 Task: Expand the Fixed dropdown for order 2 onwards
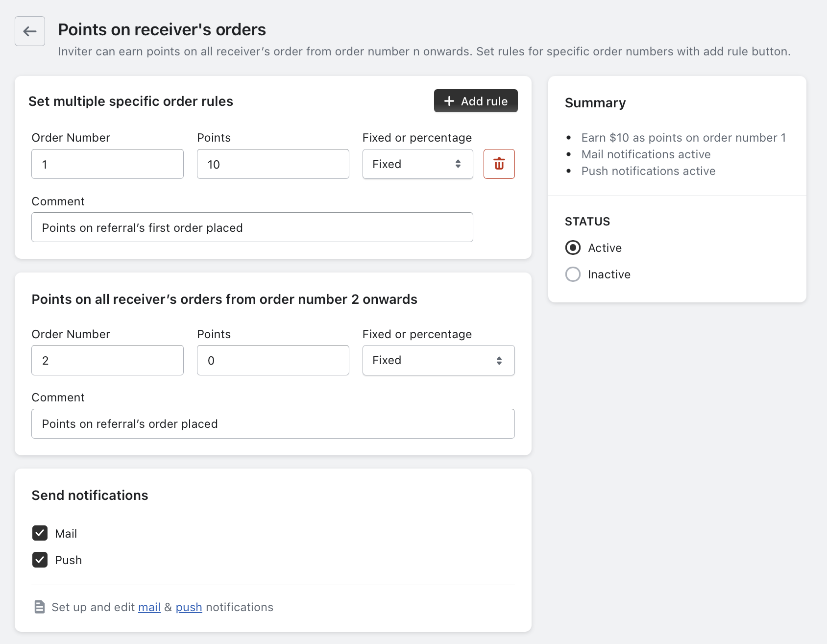[x=438, y=361]
